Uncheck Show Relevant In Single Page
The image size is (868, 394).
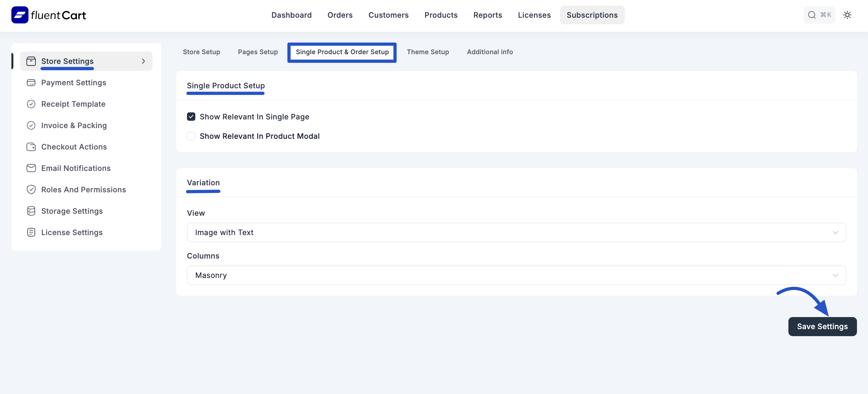tap(191, 117)
